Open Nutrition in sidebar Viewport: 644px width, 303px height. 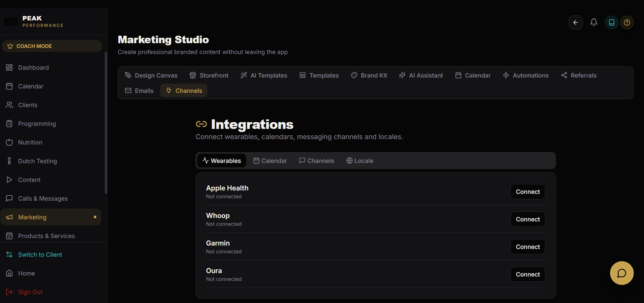pyautogui.click(x=51, y=142)
